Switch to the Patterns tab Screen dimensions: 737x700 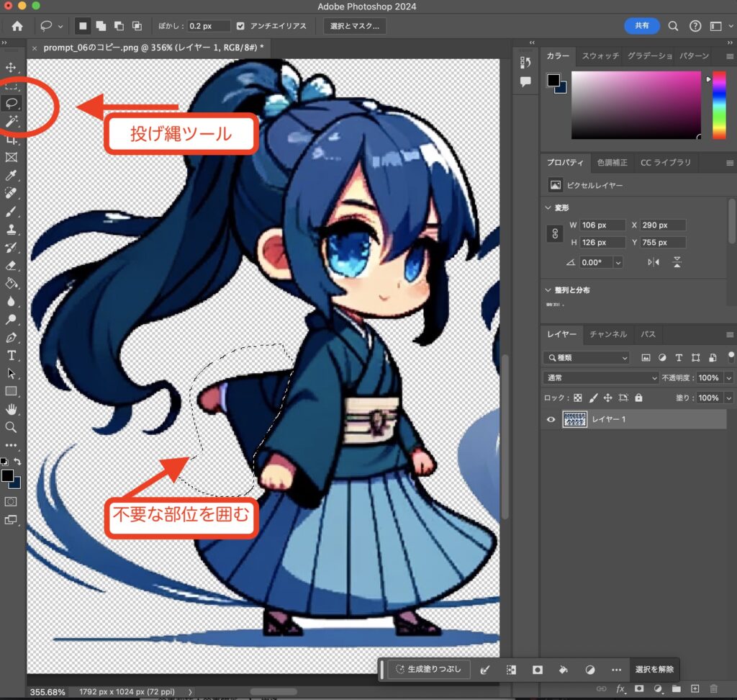tap(694, 56)
